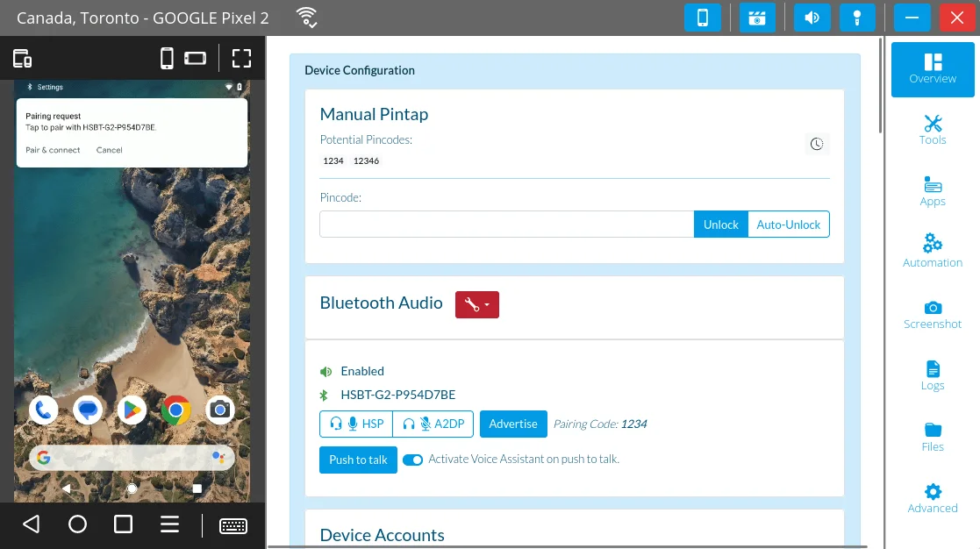Show the on-screen keyboard icon
Viewport: 980px width, 549px height.
click(233, 526)
